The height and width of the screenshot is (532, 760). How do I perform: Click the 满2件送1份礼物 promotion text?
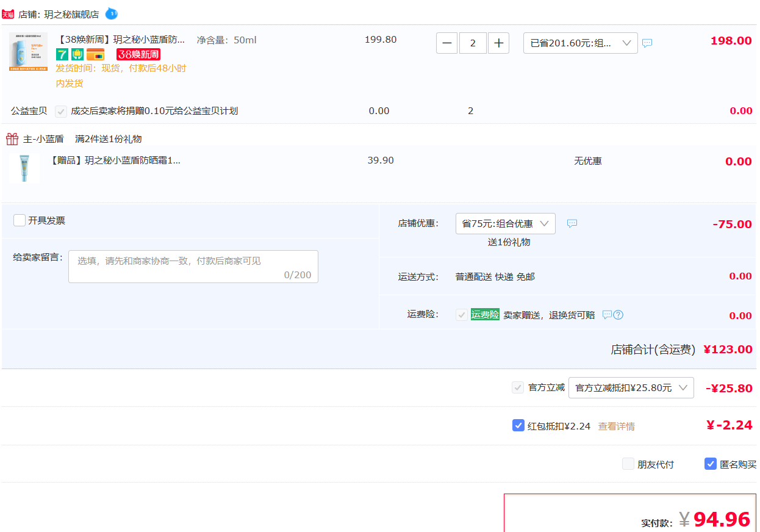108,139
